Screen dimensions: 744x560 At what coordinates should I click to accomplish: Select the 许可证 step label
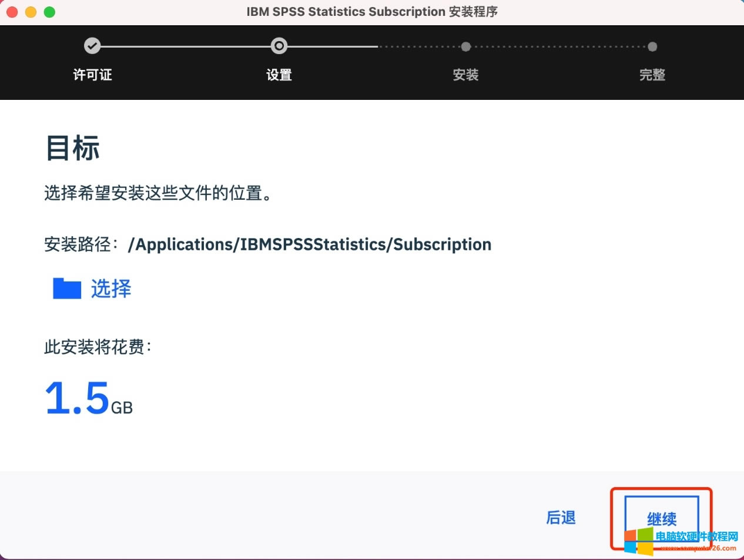click(x=92, y=75)
